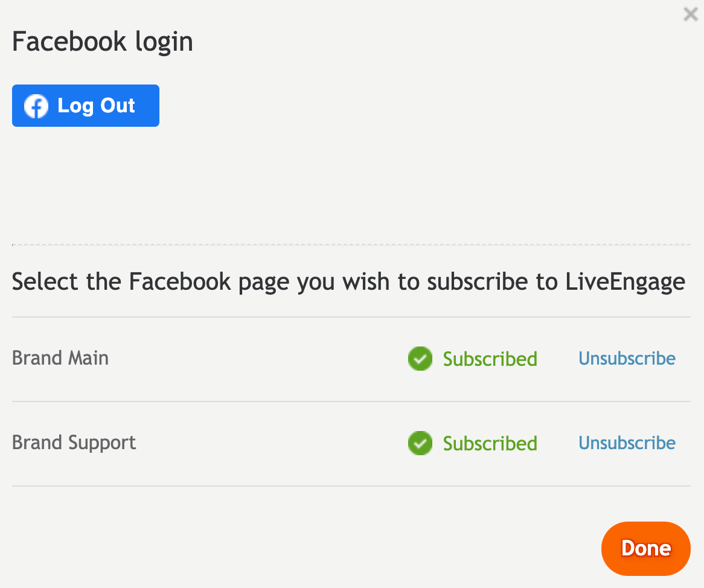Click the word LiveEngage in the heading

click(625, 282)
